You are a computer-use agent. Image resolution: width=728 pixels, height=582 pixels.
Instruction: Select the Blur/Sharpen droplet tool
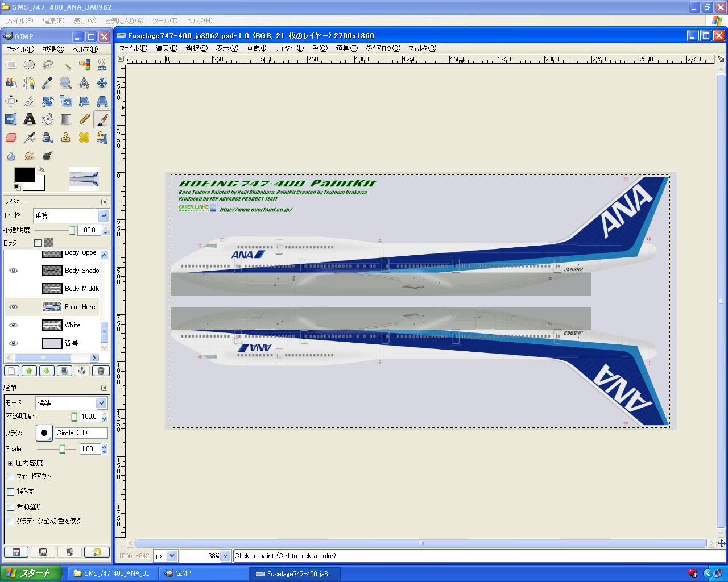click(x=11, y=156)
